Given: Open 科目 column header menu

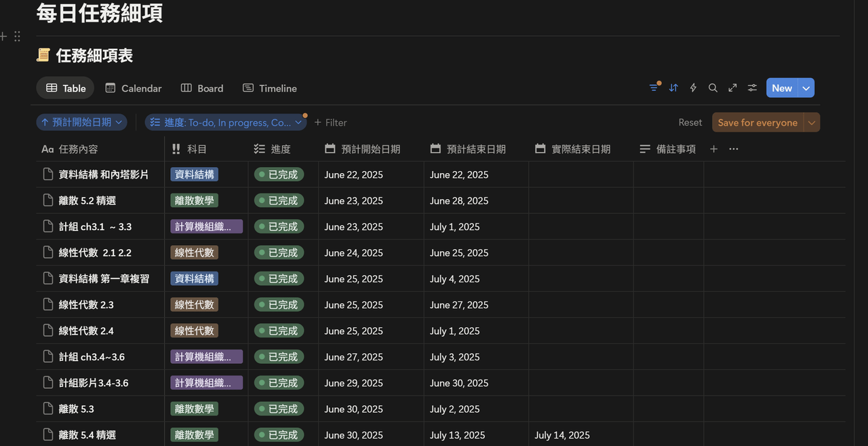Looking at the screenshot, I should click(206, 149).
